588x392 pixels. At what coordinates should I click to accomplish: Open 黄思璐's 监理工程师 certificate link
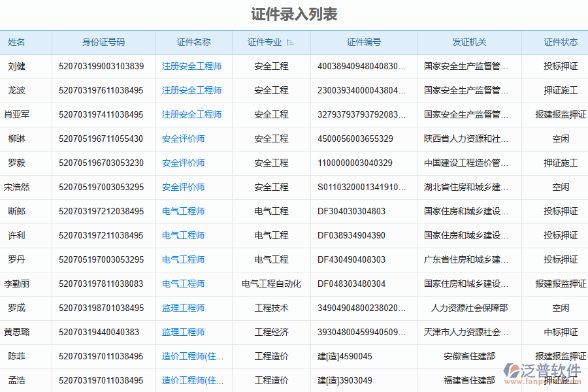tap(183, 332)
